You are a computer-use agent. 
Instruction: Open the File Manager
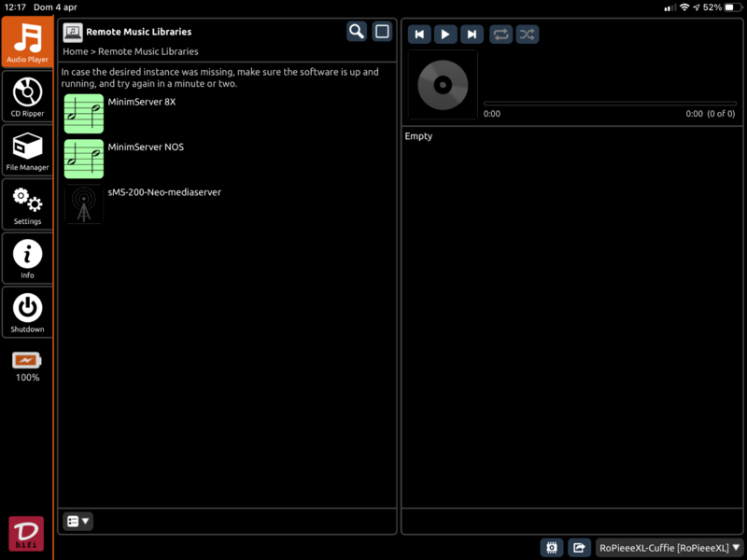point(27,150)
